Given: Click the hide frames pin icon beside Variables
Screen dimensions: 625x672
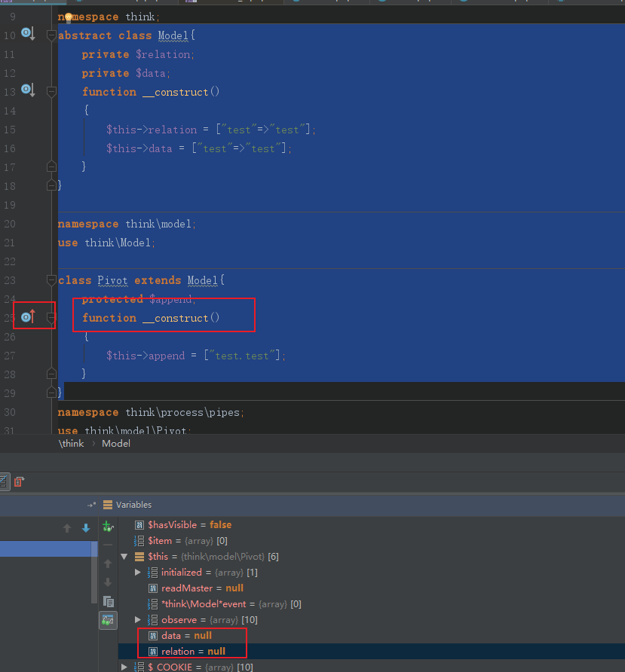Looking at the screenshot, I should pos(91,505).
